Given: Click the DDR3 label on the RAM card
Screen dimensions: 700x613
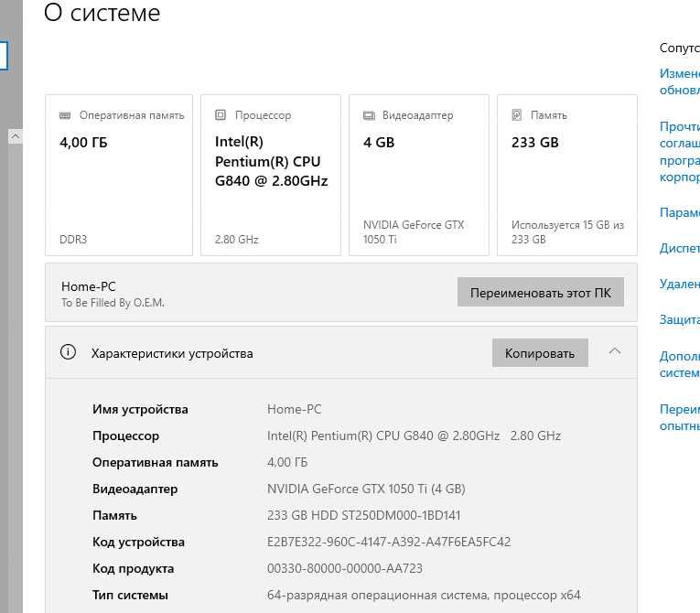Looking at the screenshot, I should pyautogui.click(x=73, y=240).
